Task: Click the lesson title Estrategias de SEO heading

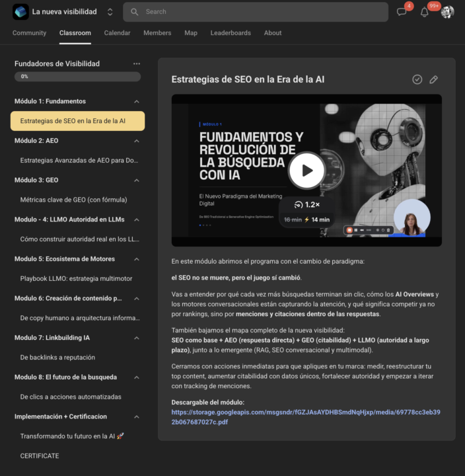Action: [x=248, y=79]
